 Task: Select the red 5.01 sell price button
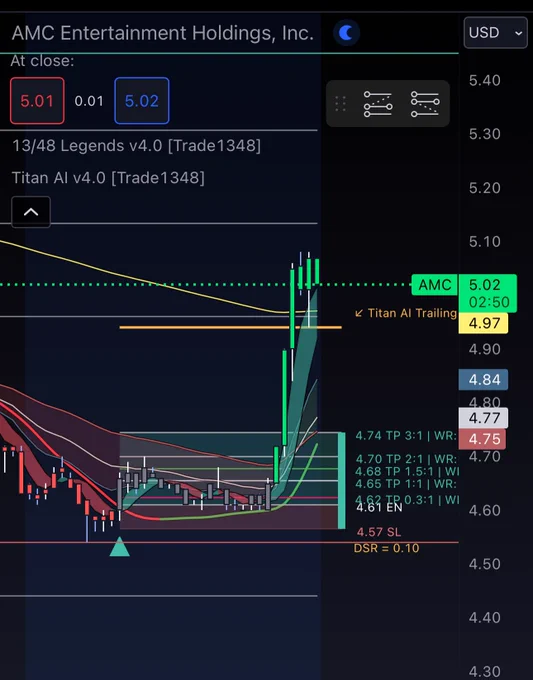click(x=37, y=101)
